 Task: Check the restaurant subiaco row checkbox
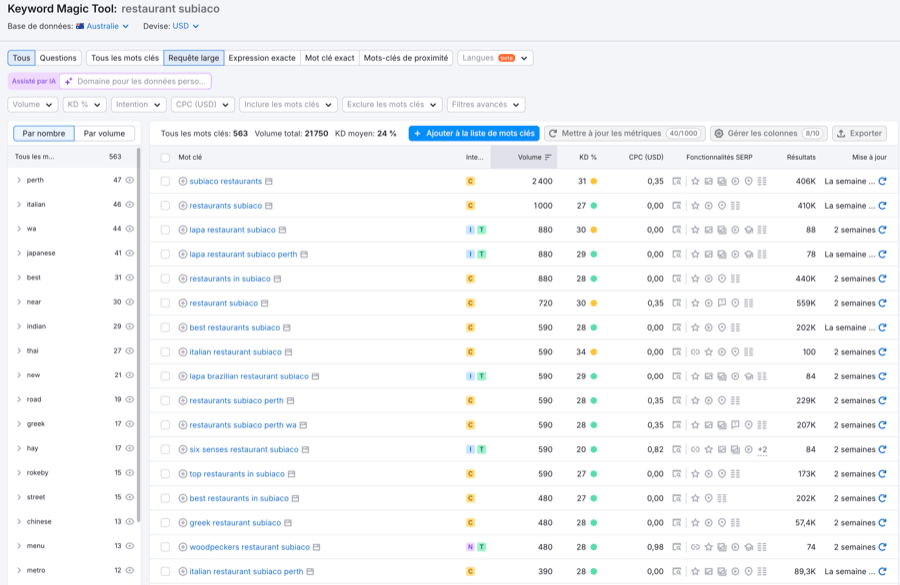(165, 303)
